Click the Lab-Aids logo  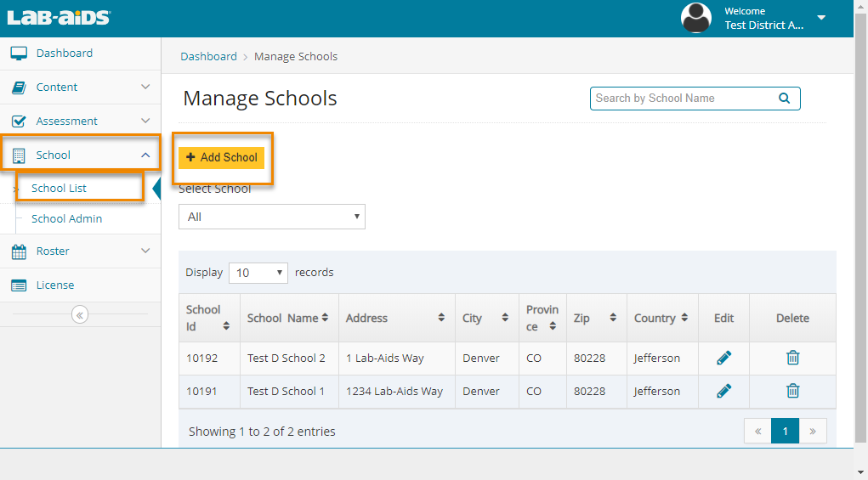pos(59,18)
